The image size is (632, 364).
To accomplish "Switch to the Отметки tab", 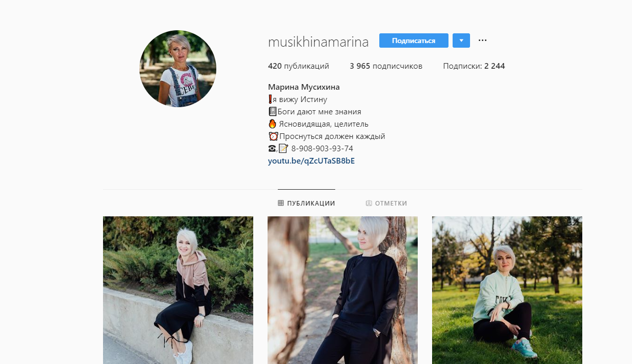I will pyautogui.click(x=386, y=204).
